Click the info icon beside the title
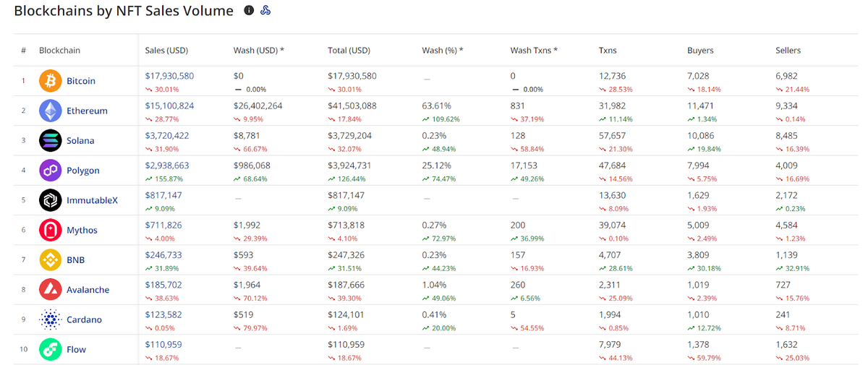Screen dimensions: 868x365 coord(249,11)
